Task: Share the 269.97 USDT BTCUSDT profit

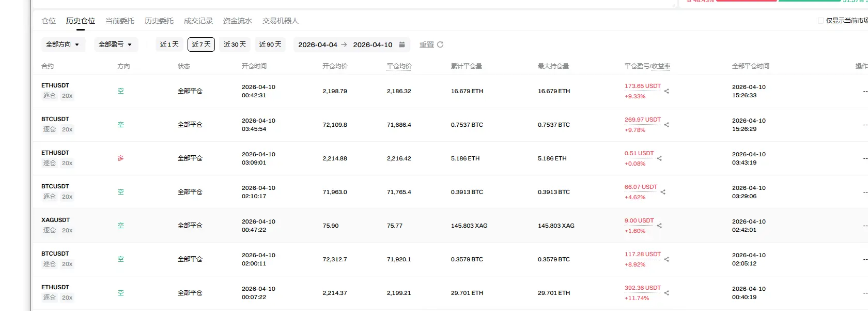Action: 667,125
